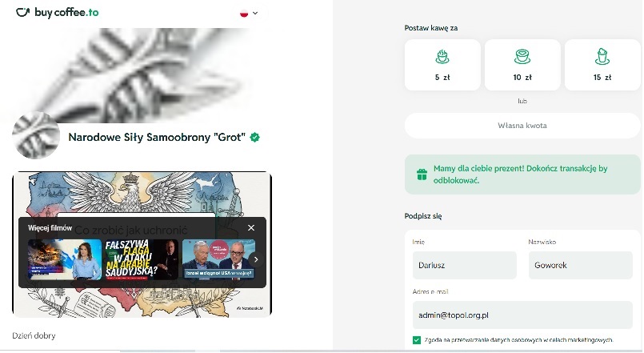Screen dimensions: 644x353
Task: Open the Fałszywa flaga video thumbnail
Action: click(x=142, y=259)
